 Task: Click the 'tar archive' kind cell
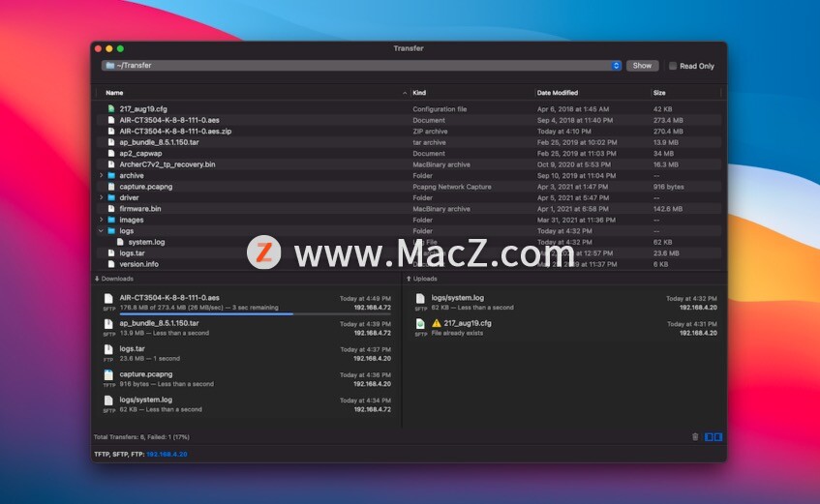(429, 142)
